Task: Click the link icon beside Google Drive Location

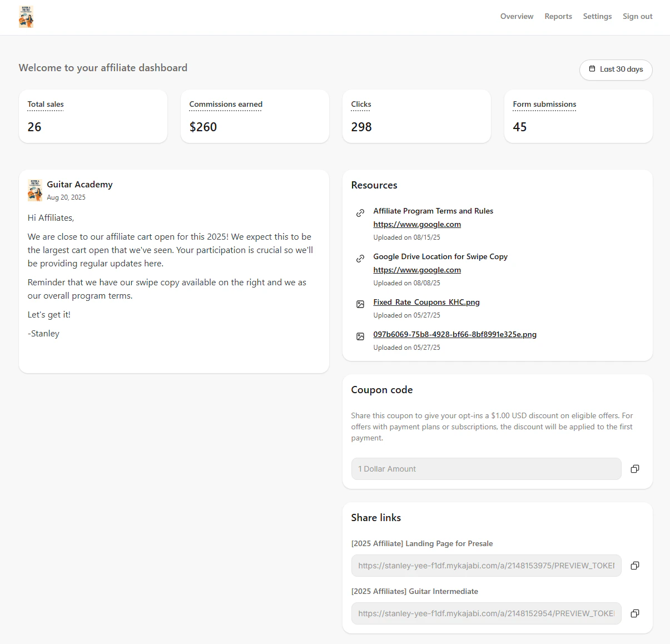Action: 360,259
